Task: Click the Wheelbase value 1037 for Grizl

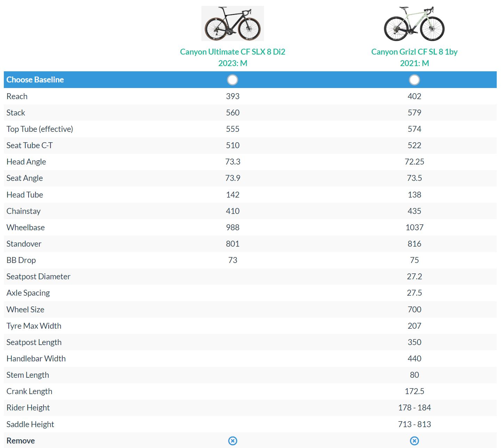Action: pyautogui.click(x=414, y=227)
